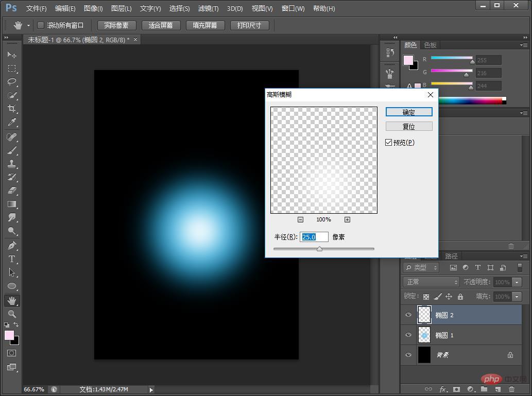This screenshot has height=396, width=532.
Task: Open the layer filter 类型 dropdown
Action: pos(421,268)
